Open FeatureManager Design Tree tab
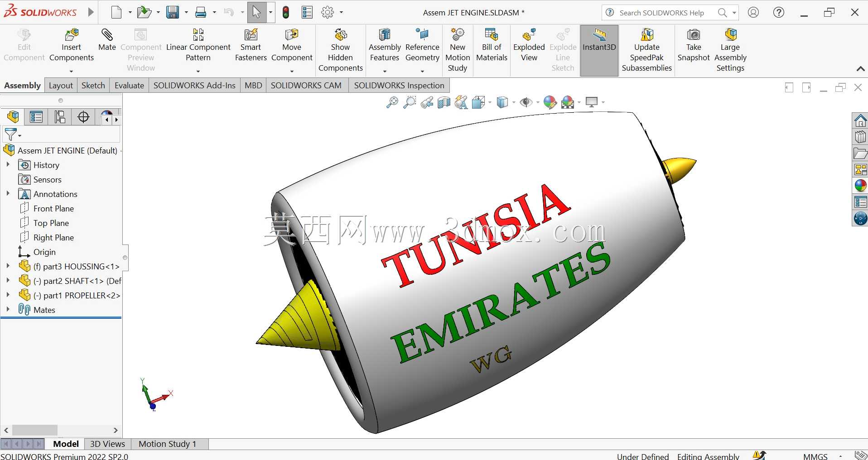Image resolution: width=868 pixels, height=460 pixels. click(x=13, y=117)
